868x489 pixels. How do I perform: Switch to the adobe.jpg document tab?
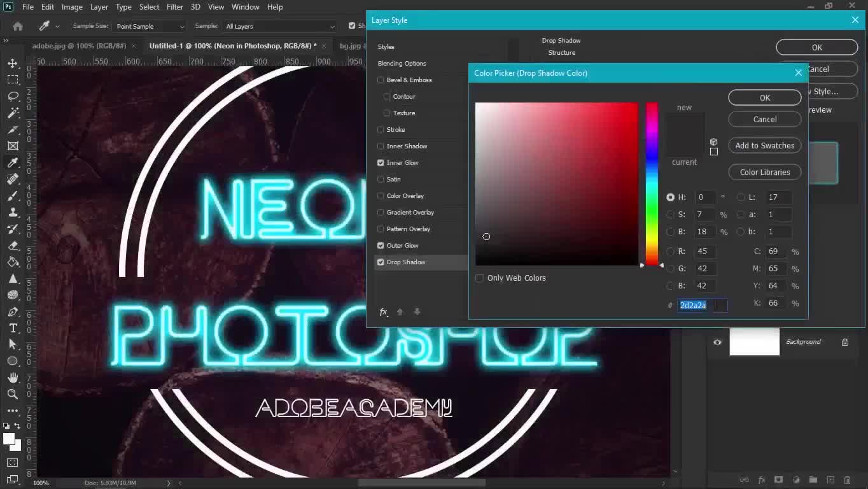[79, 46]
